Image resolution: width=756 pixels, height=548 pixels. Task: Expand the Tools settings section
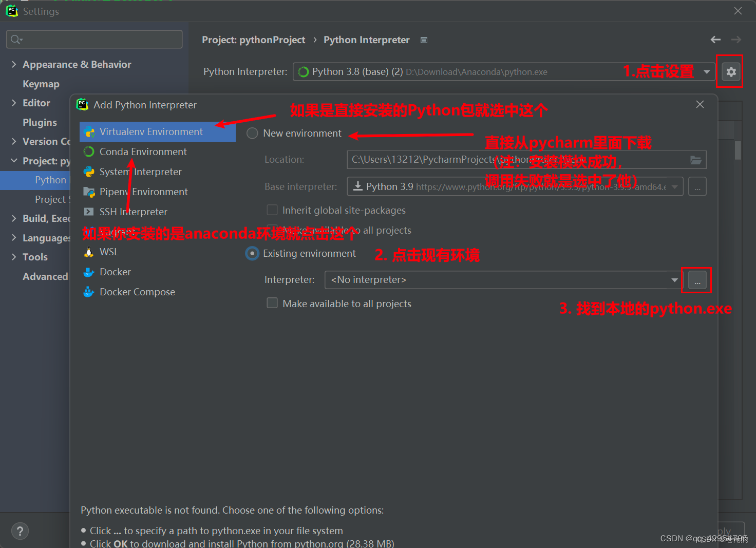click(14, 257)
